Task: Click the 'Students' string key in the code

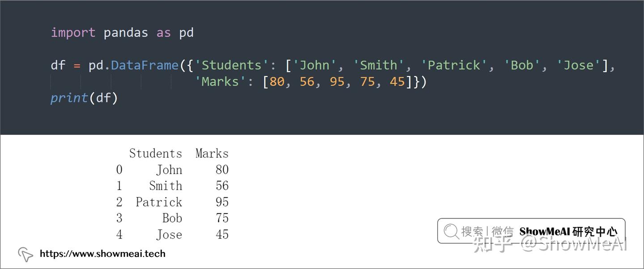Action: click(x=232, y=65)
